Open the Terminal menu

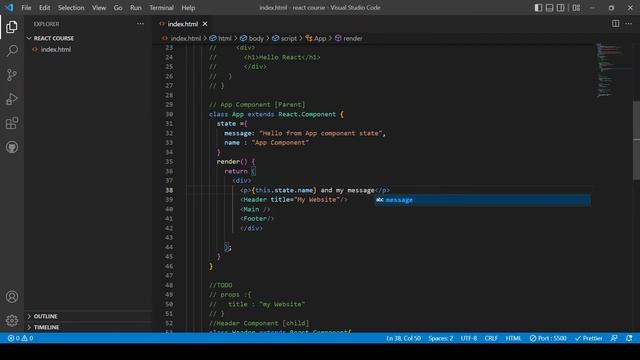(x=161, y=8)
